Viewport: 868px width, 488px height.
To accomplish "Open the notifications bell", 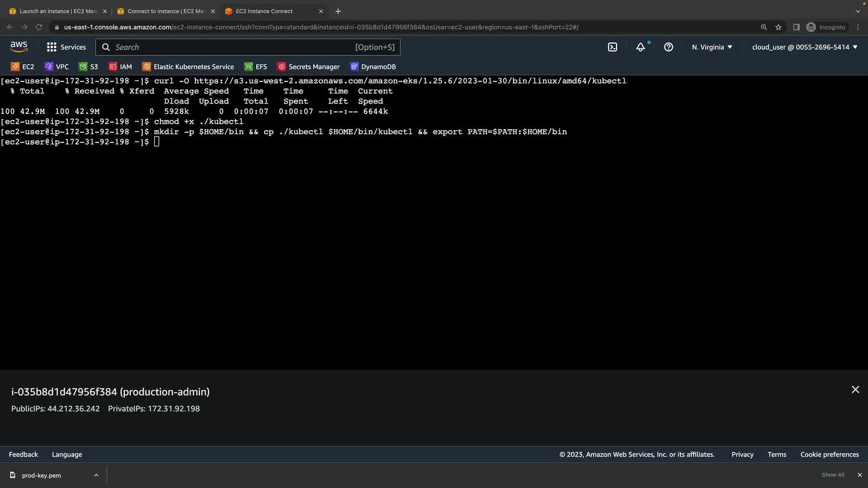I will pyautogui.click(x=640, y=47).
